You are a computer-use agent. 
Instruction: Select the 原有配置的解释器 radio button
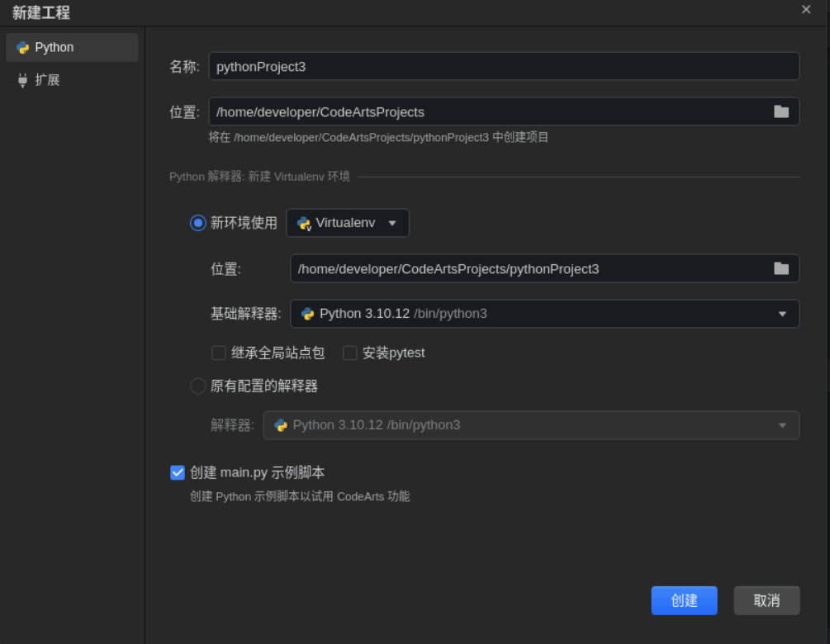click(198, 386)
